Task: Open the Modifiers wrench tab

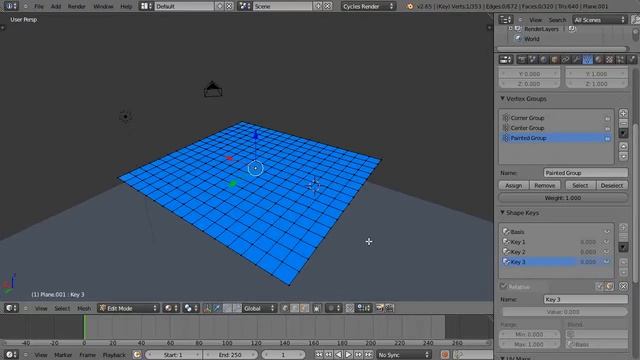Action: 577,60
